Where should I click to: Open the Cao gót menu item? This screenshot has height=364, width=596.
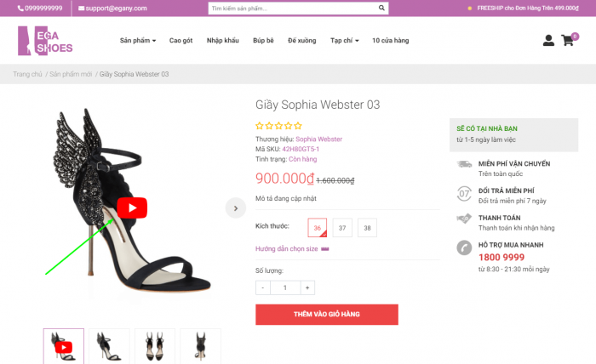[x=181, y=41]
